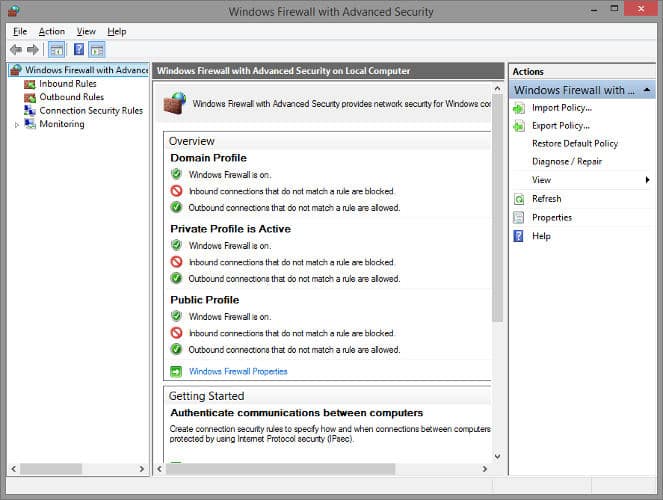The height and width of the screenshot is (500, 663).
Task: Click the Refresh icon in Actions
Action: coord(519,199)
